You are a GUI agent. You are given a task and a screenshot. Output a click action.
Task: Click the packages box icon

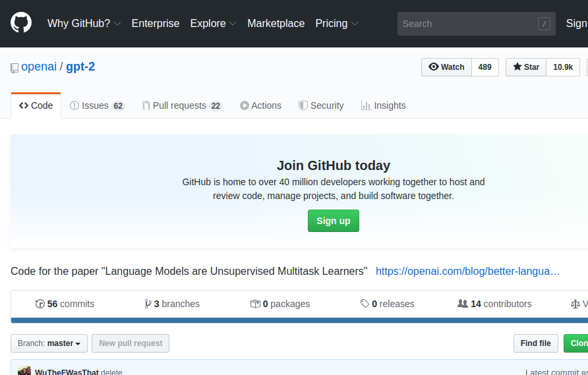coord(255,304)
